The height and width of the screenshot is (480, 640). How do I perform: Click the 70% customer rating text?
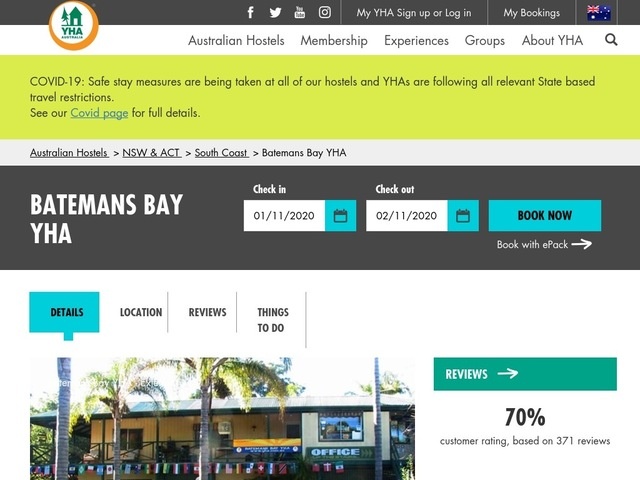(x=525, y=417)
